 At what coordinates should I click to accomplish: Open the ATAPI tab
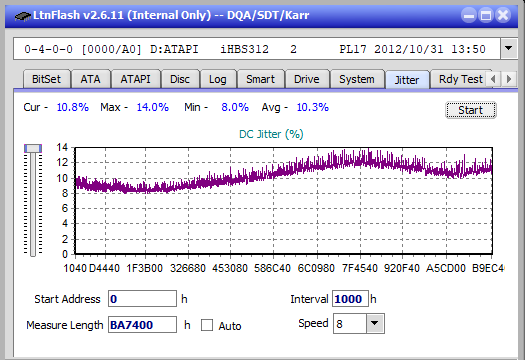tap(135, 79)
